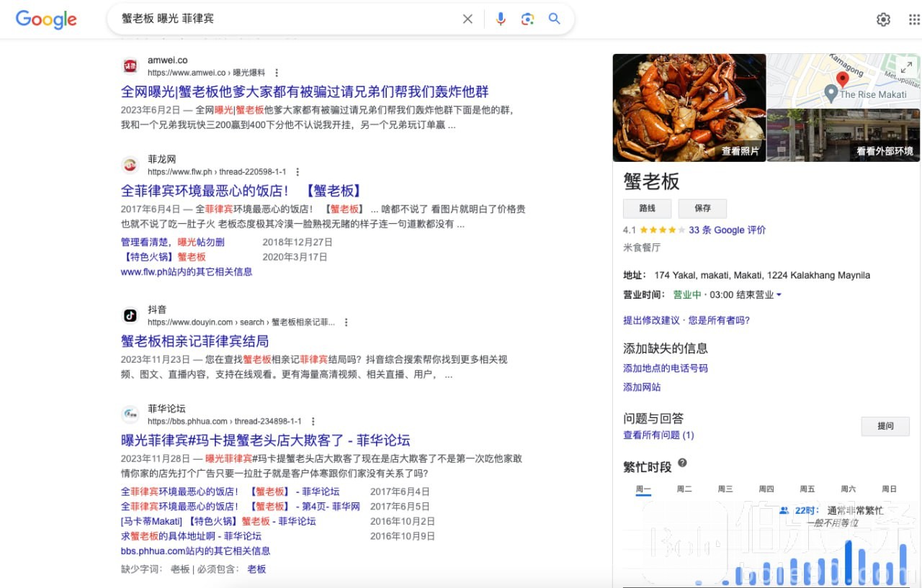Select the 周日 busy hours tab
Screen dimensions: 922x588
[890, 489]
